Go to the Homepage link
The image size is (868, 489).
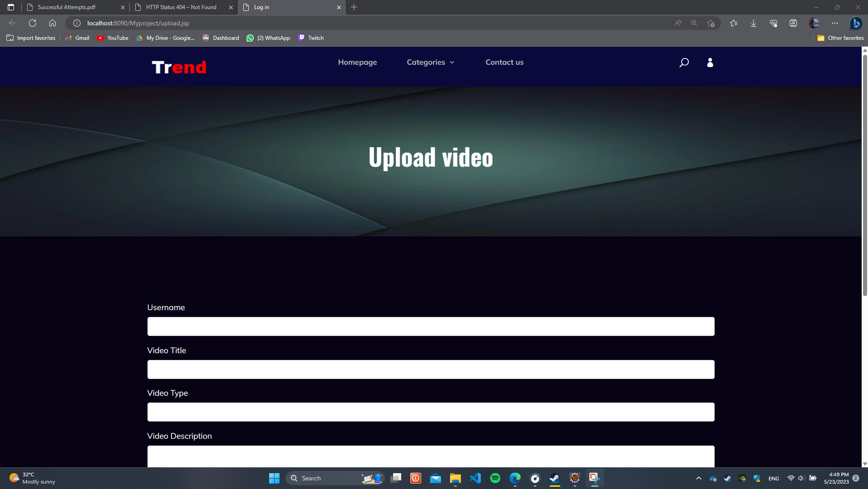coord(357,62)
